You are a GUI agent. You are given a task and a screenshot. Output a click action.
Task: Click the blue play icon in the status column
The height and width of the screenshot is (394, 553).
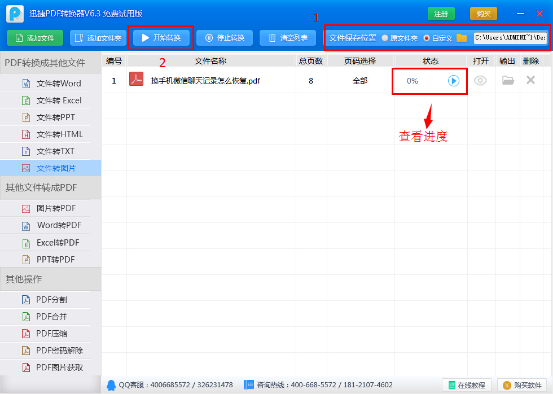[454, 81]
